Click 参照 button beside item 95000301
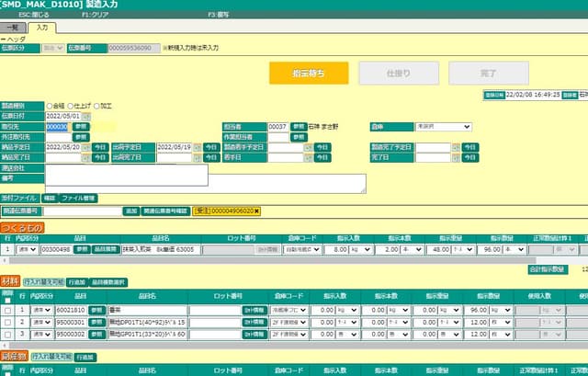This screenshot has height=376, width=588. [x=96, y=323]
